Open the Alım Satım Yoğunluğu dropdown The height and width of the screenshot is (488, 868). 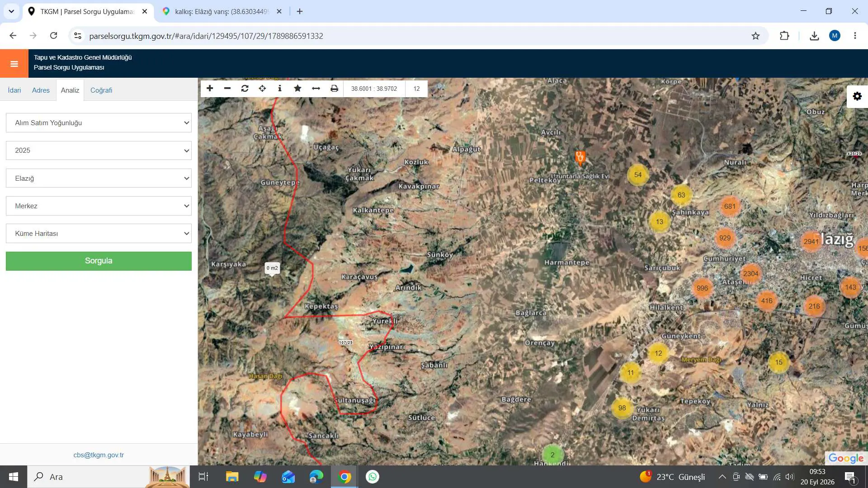99,123
